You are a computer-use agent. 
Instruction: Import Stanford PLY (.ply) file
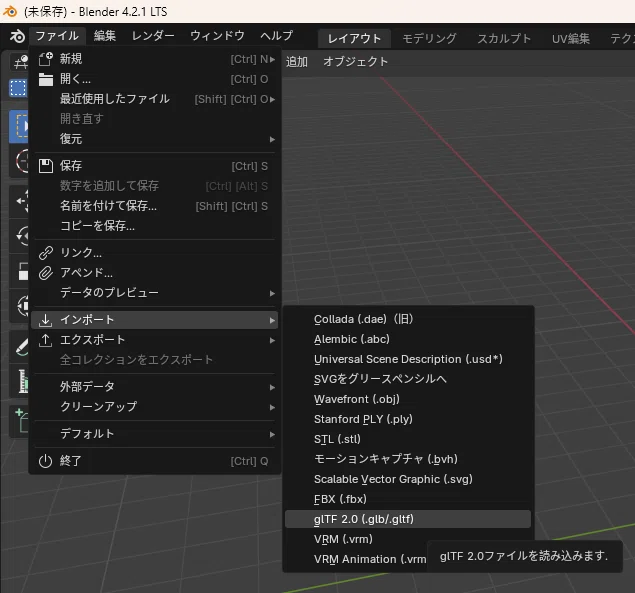408,419
